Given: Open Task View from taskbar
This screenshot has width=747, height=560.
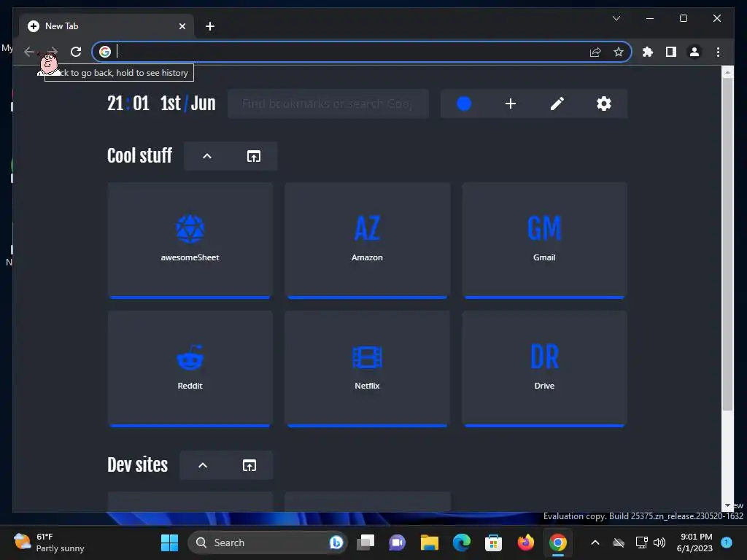Looking at the screenshot, I should coord(366,542).
